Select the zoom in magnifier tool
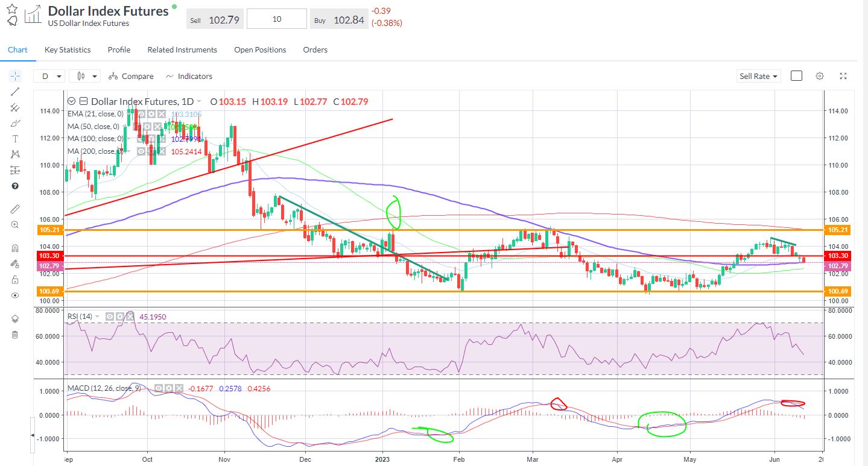This screenshot has width=868, height=466. pos(15,224)
